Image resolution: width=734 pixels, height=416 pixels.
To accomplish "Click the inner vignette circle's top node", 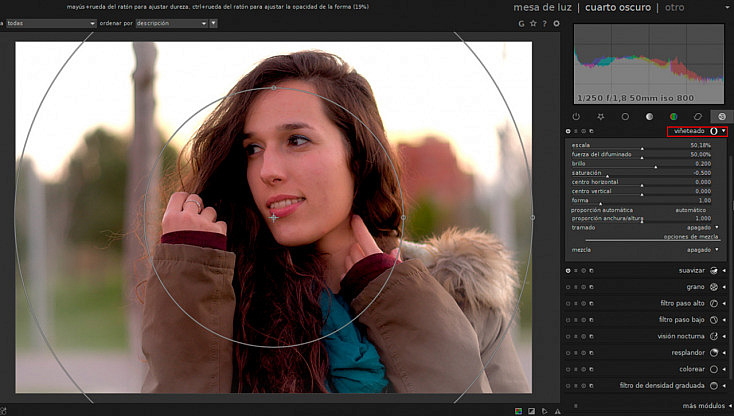I will (274, 88).
